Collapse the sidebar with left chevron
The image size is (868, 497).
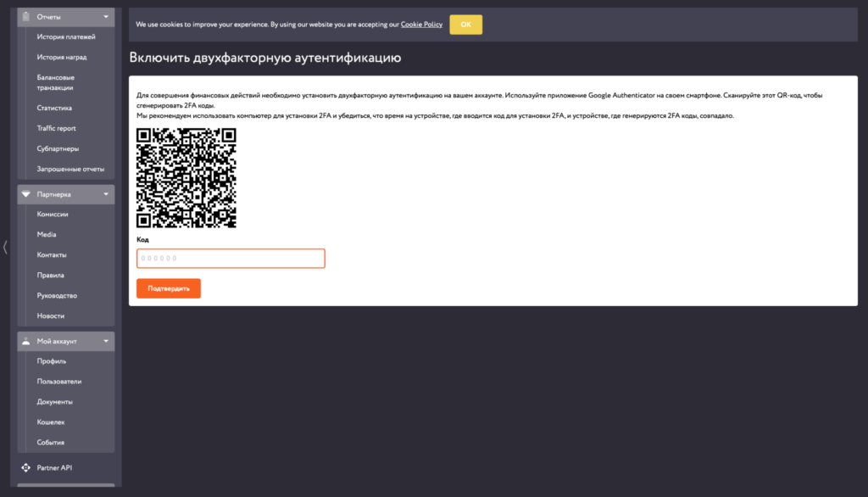pyautogui.click(x=5, y=247)
